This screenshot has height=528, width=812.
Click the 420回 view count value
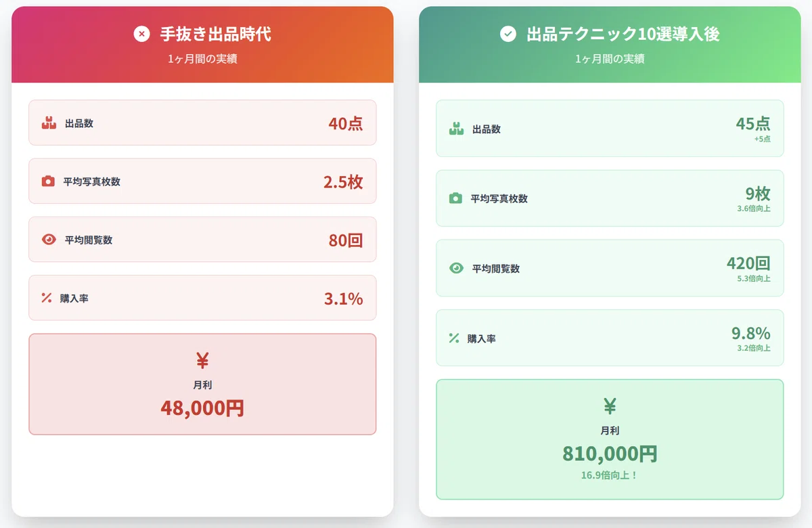tap(748, 263)
